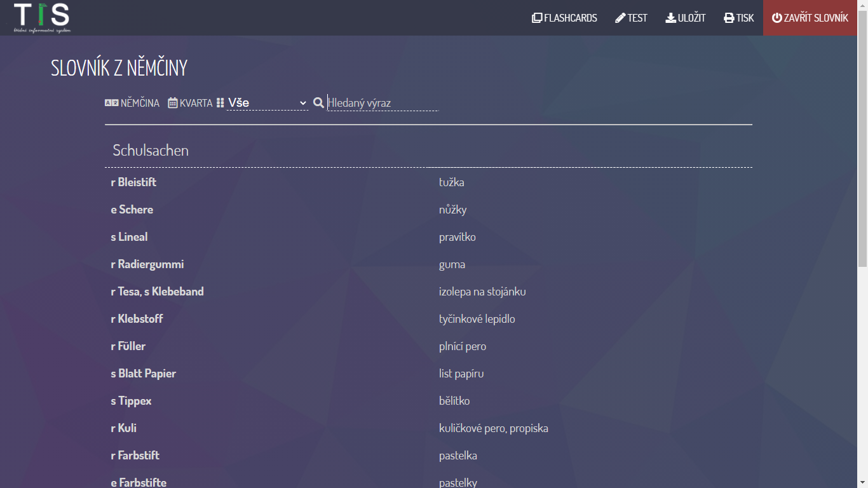Select the word r Bleistift

click(x=133, y=182)
